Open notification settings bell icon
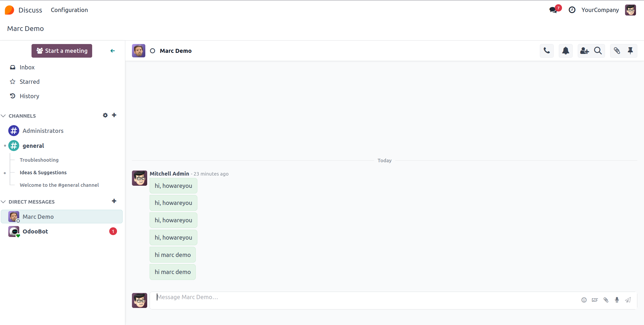 [565, 51]
